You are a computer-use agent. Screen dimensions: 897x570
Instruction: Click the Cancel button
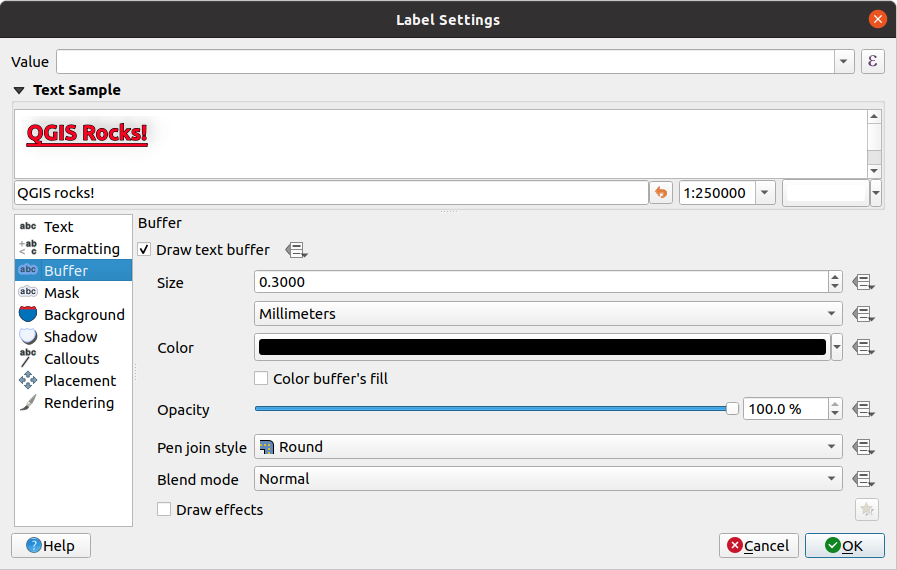click(758, 546)
